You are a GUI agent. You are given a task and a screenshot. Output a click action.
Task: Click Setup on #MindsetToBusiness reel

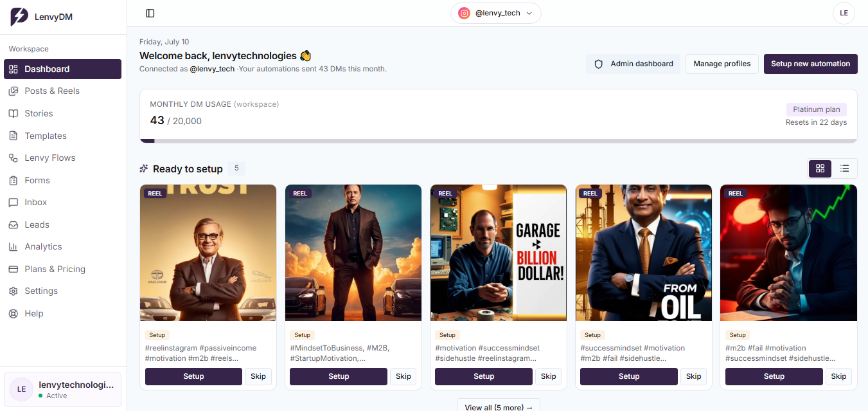[339, 376]
